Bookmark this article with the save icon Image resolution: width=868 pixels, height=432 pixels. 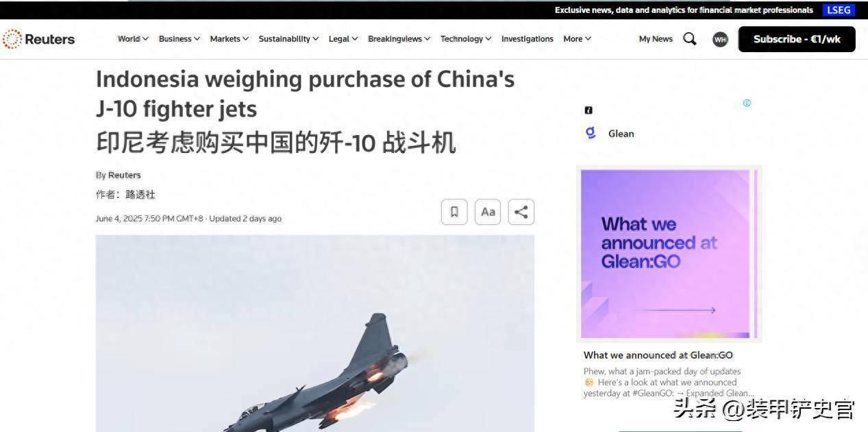coord(454,212)
